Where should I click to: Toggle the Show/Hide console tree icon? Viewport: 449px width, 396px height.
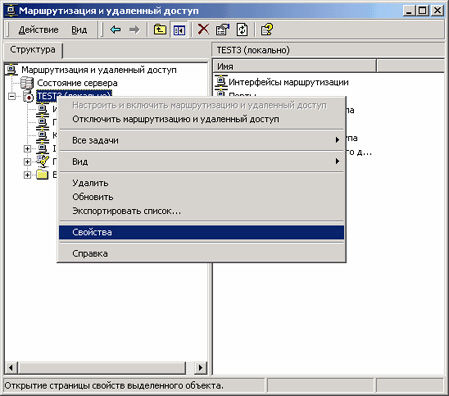coord(179,30)
